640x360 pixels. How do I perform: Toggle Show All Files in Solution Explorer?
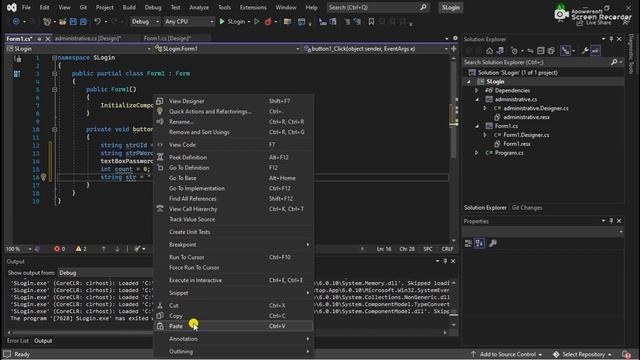pyautogui.click(x=551, y=51)
